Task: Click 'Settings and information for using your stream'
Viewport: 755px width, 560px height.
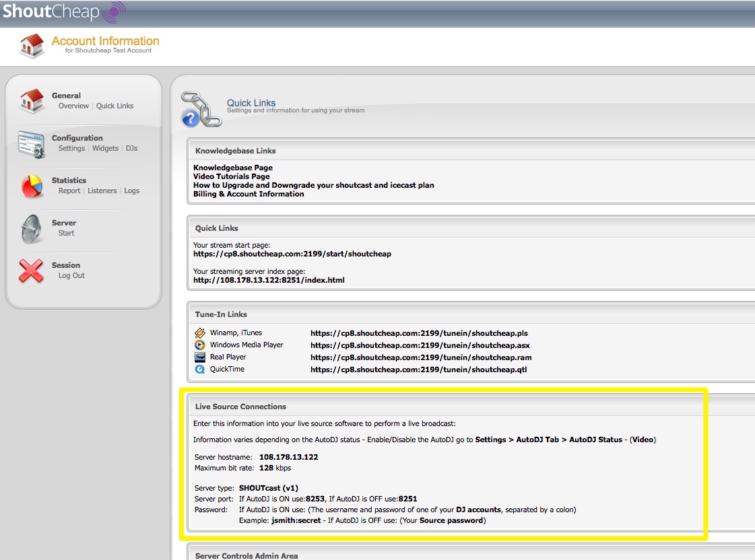Action: click(x=296, y=110)
